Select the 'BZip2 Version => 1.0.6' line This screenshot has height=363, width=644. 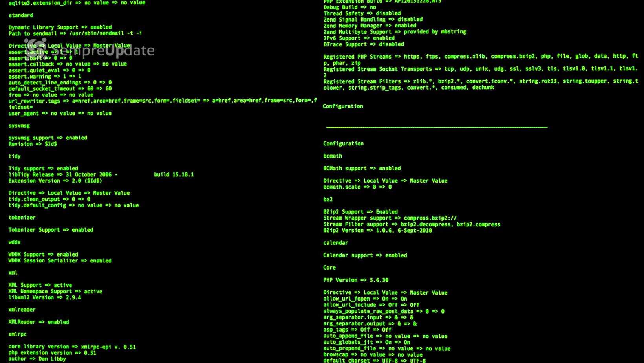pyautogui.click(x=378, y=231)
